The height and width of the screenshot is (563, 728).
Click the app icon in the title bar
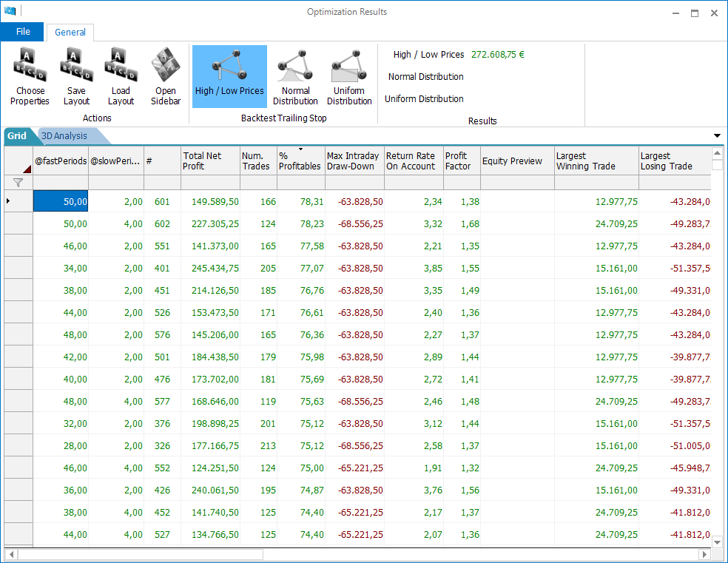[x=10, y=10]
